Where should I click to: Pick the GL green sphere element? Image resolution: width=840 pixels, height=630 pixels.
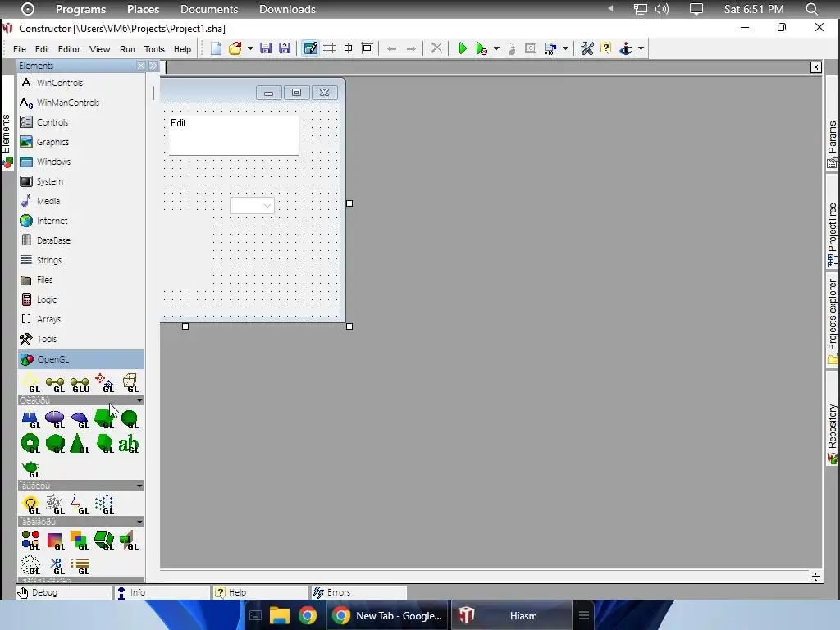[x=130, y=419]
